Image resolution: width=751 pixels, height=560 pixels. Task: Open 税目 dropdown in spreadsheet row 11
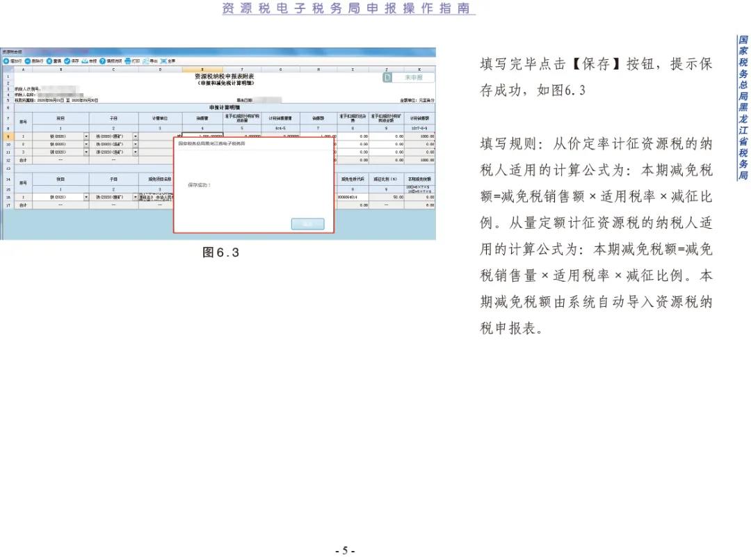86,152
